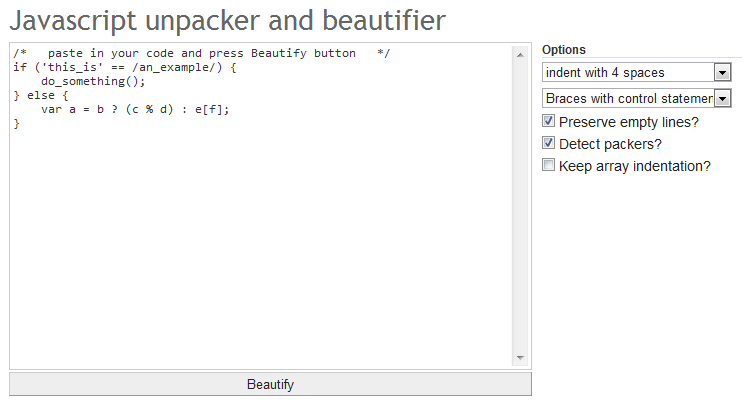
Task: Select the Braces with control statement combo box
Action: click(637, 98)
